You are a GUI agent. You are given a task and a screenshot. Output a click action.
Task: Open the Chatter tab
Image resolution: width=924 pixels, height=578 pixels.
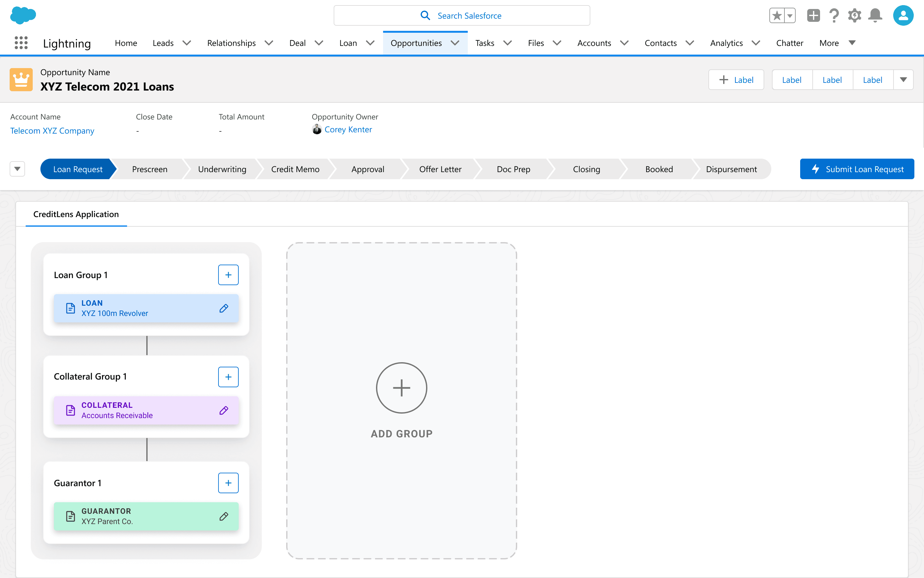click(790, 43)
